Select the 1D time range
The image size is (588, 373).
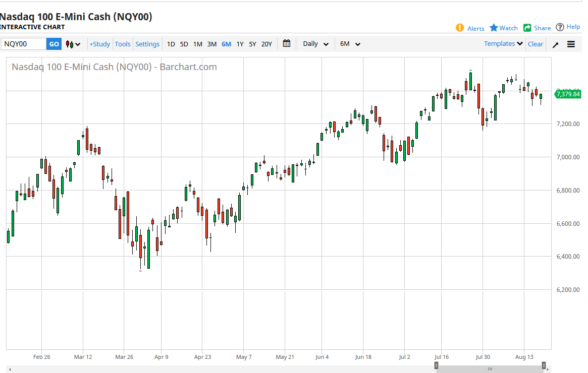(x=171, y=44)
